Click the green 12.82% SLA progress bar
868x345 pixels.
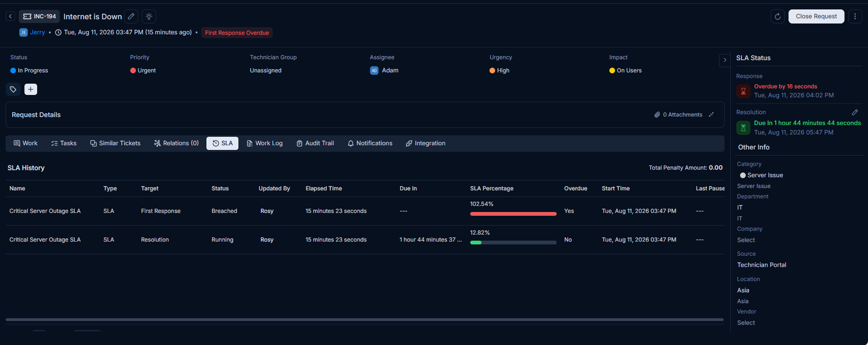tap(513, 243)
